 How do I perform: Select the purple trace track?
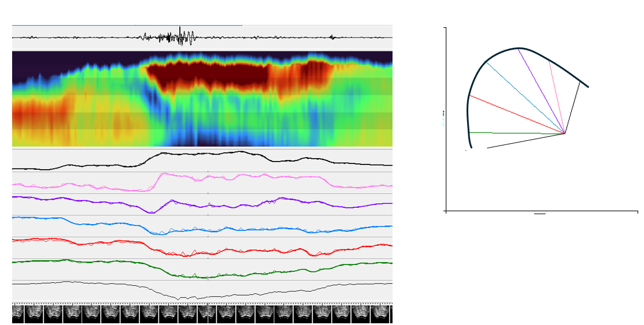202,205
